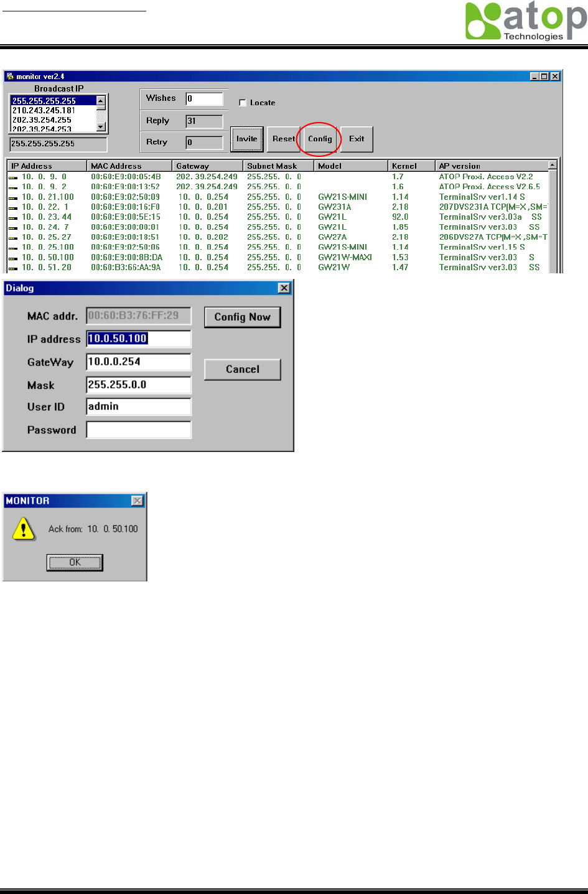Click the Wishes value field
The width and height of the screenshot is (588, 894).
[x=204, y=98]
